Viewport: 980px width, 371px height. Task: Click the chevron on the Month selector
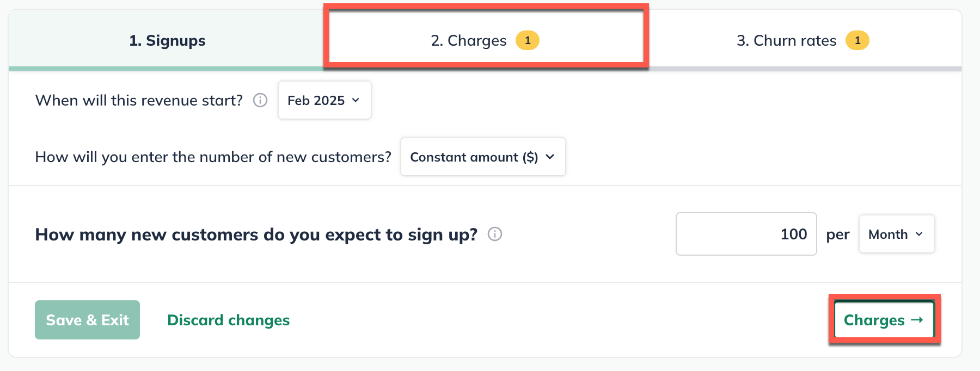point(920,234)
